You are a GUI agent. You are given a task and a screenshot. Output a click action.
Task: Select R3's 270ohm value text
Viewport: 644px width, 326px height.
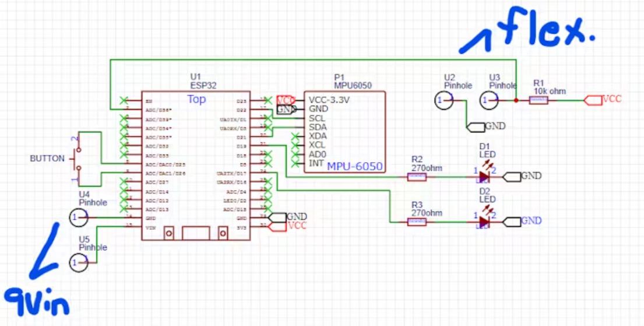point(427,213)
